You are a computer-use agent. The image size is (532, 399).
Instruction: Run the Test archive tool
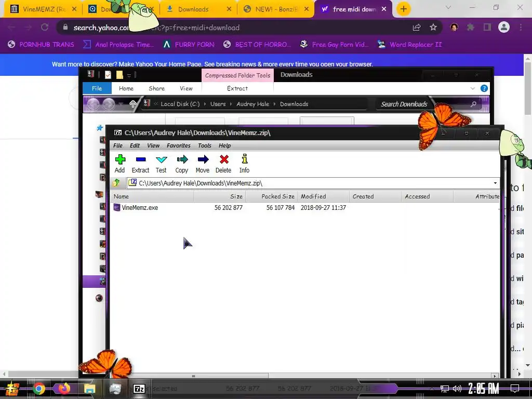pyautogui.click(x=161, y=164)
